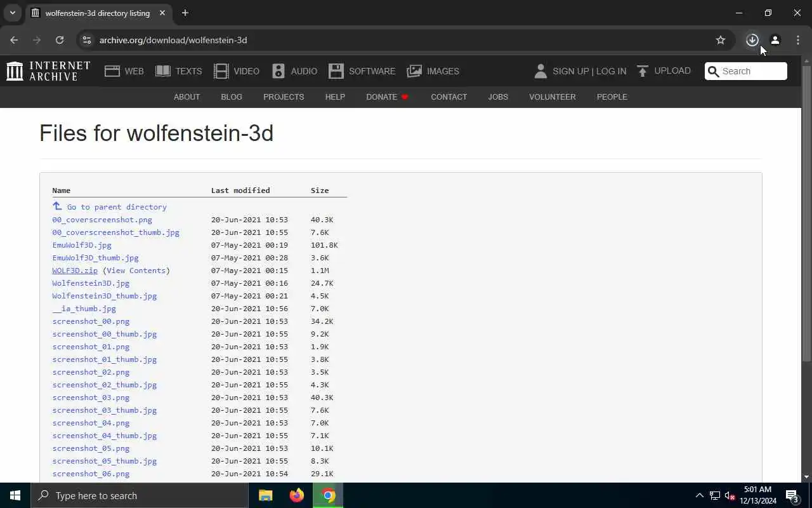
Task: Click Chrome icon in taskbar
Action: pos(328,495)
